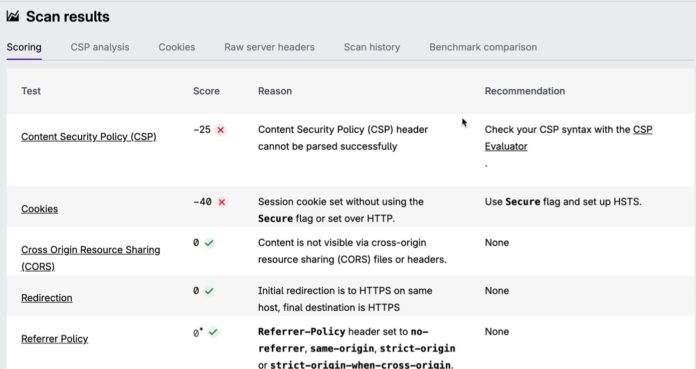Image resolution: width=696 pixels, height=369 pixels.
Task: Click the Recommendation column header
Action: (525, 91)
